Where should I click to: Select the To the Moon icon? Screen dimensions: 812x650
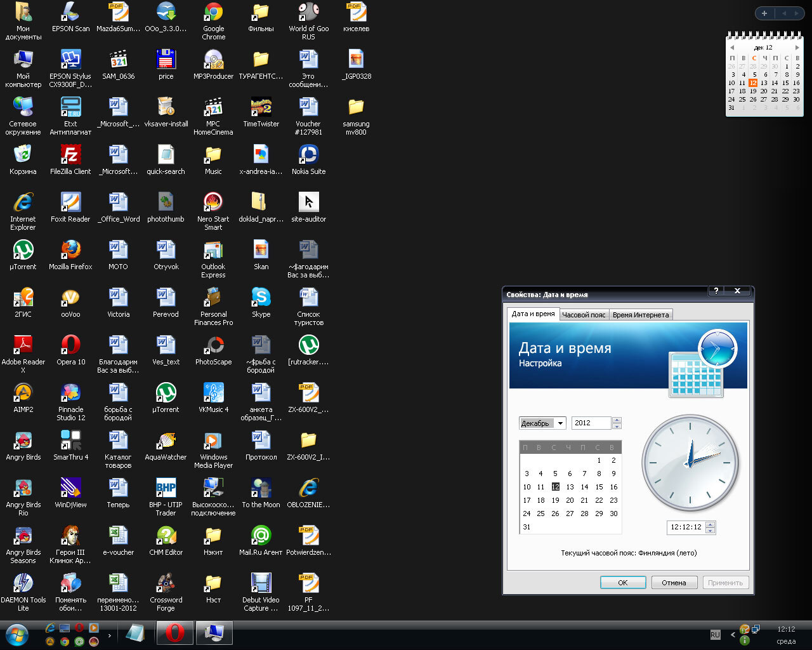(261, 493)
